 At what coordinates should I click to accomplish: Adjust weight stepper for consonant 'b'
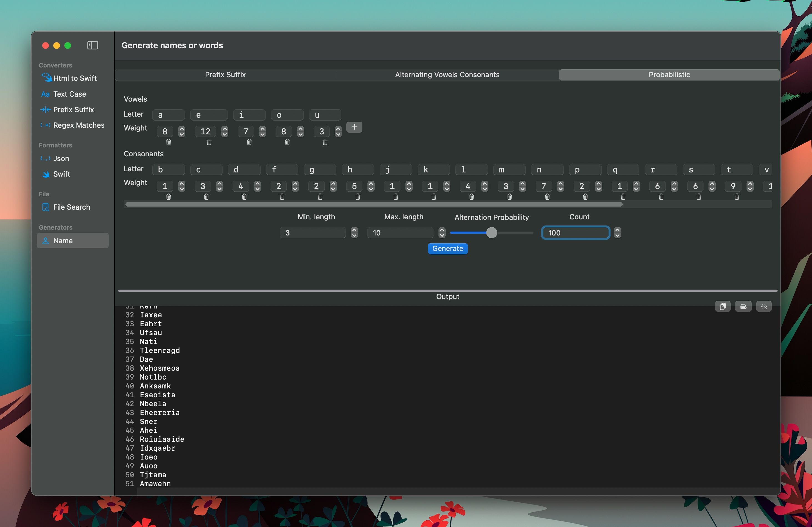[x=182, y=186]
